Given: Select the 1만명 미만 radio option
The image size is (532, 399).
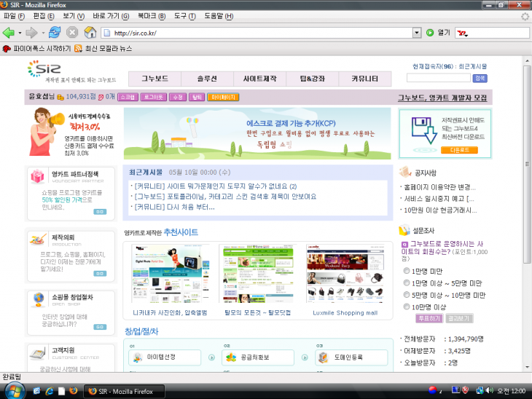Looking at the screenshot, I should (x=407, y=271).
